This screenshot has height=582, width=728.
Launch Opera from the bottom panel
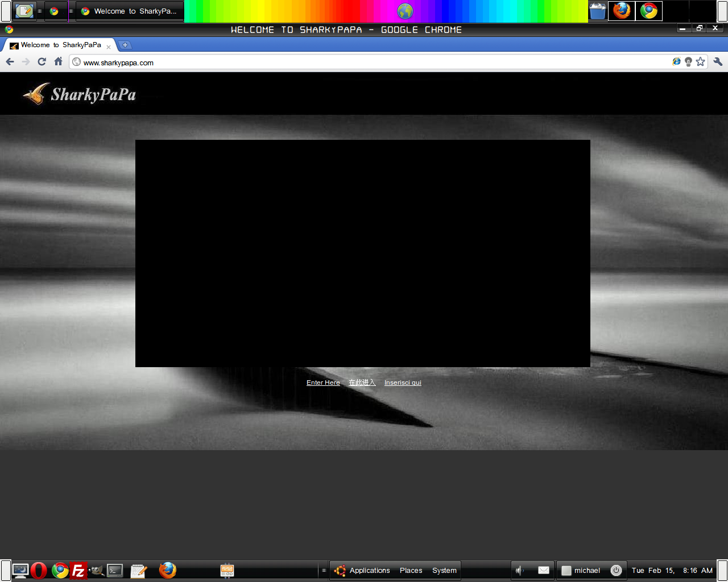coord(39,571)
